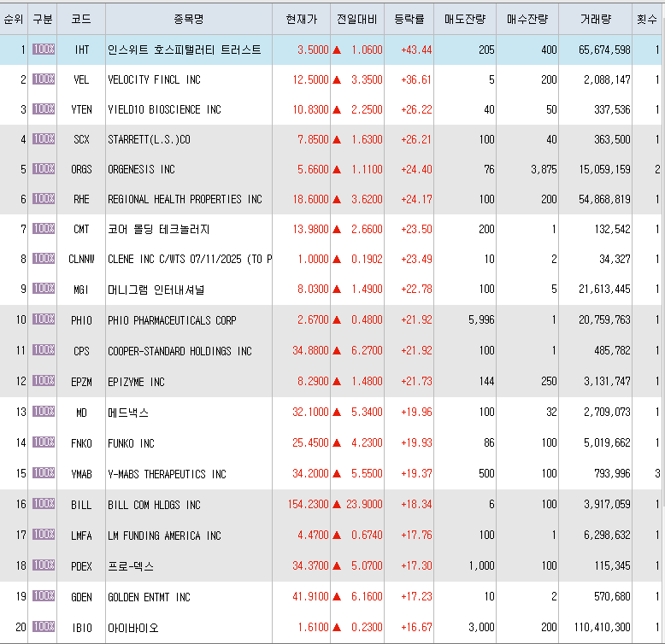Viewport: 665px width, 644px height.
Task: Click the IHT ticker code
Action: tap(81, 50)
